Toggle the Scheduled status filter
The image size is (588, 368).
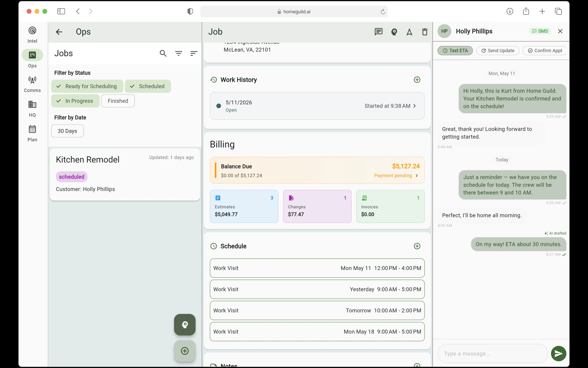click(148, 86)
